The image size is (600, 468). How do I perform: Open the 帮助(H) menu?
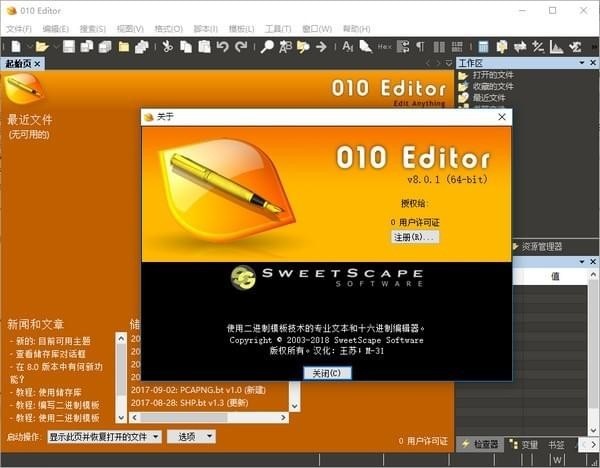pos(356,29)
